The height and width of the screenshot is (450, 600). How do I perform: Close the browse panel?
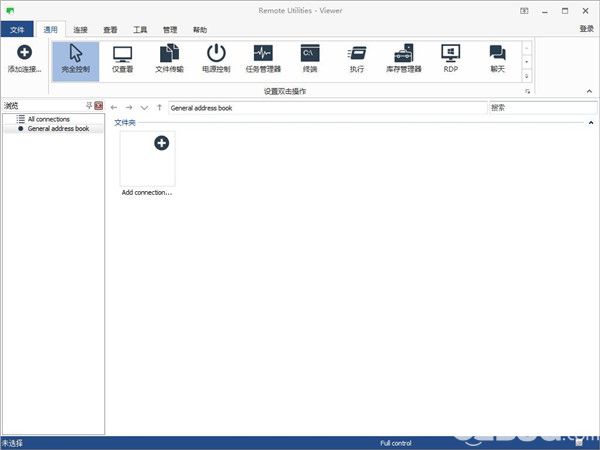99,106
